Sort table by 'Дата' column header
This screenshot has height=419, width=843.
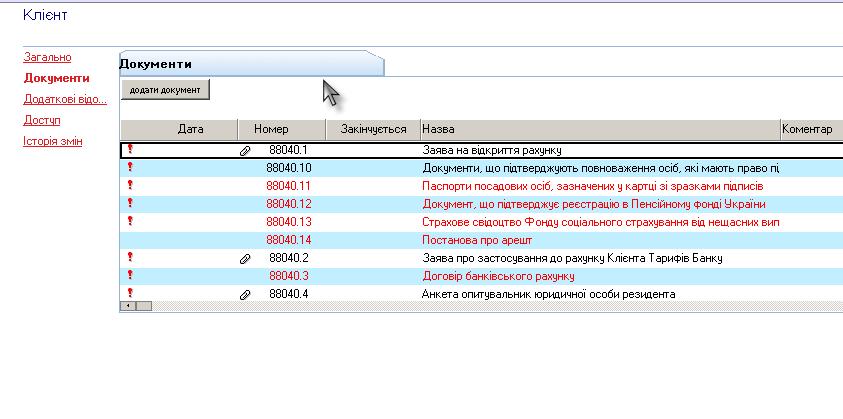coord(190,129)
